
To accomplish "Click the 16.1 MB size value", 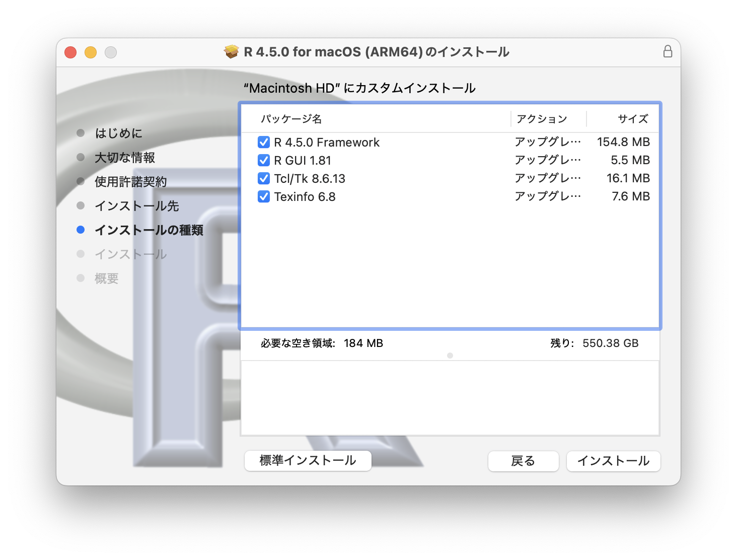I will pyautogui.click(x=628, y=178).
